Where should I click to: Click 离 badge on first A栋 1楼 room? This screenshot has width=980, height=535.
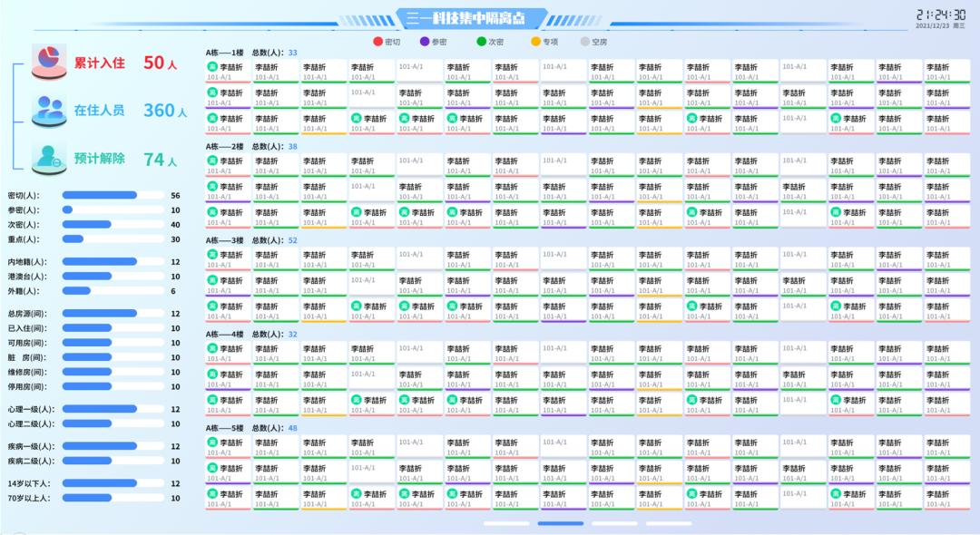(x=212, y=67)
